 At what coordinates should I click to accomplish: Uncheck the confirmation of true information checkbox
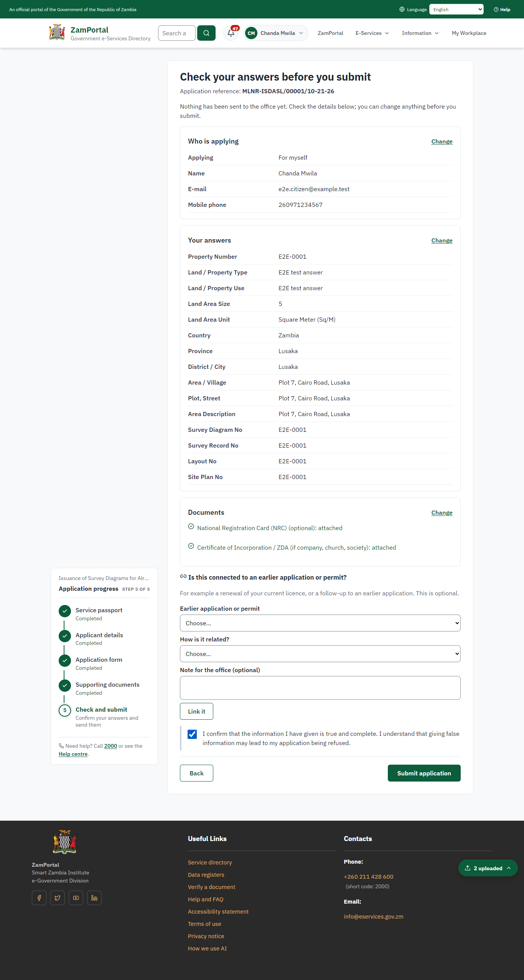192,734
